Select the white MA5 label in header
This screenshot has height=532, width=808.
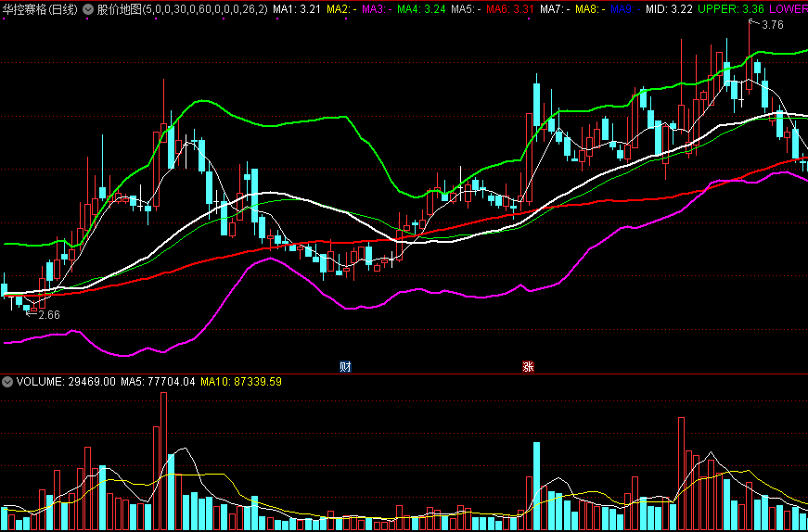click(466, 9)
